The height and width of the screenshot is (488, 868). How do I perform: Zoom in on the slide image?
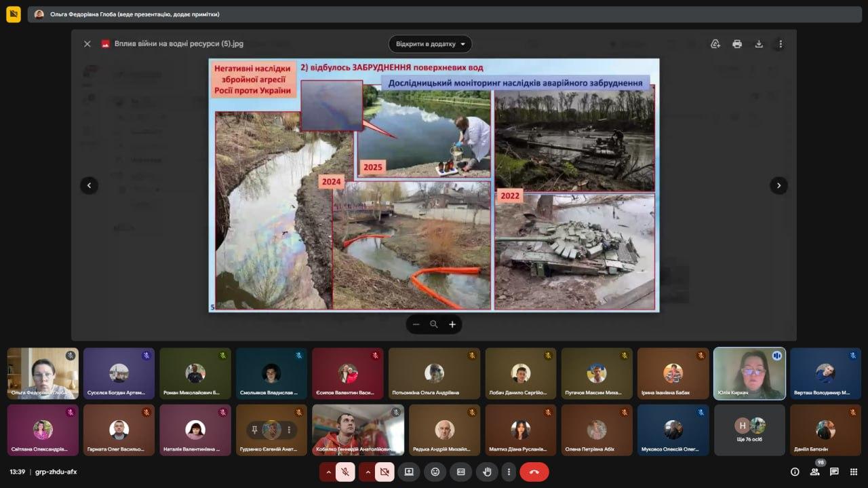tap(452, 324)
